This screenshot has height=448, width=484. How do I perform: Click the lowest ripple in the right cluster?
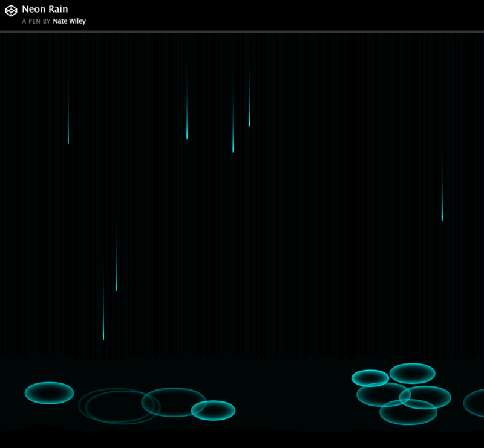pyautogui.click(x=408, y=412)
